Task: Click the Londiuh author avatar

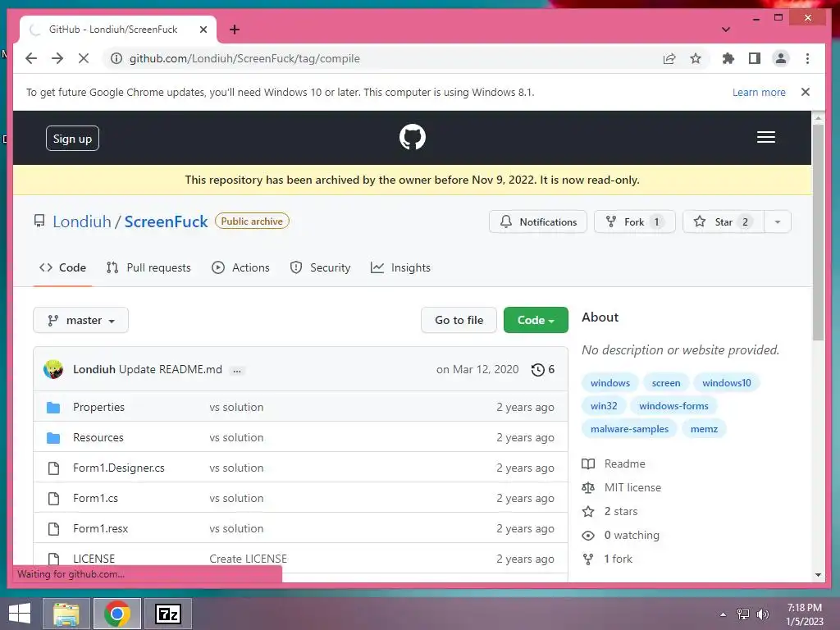Action: click(53, 370)
